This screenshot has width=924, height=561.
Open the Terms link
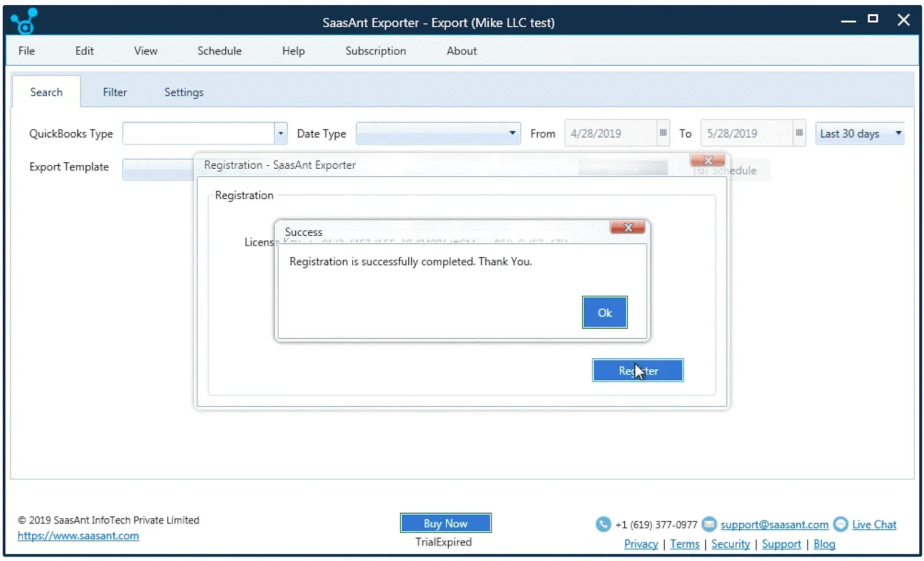[x=684, y=544]
